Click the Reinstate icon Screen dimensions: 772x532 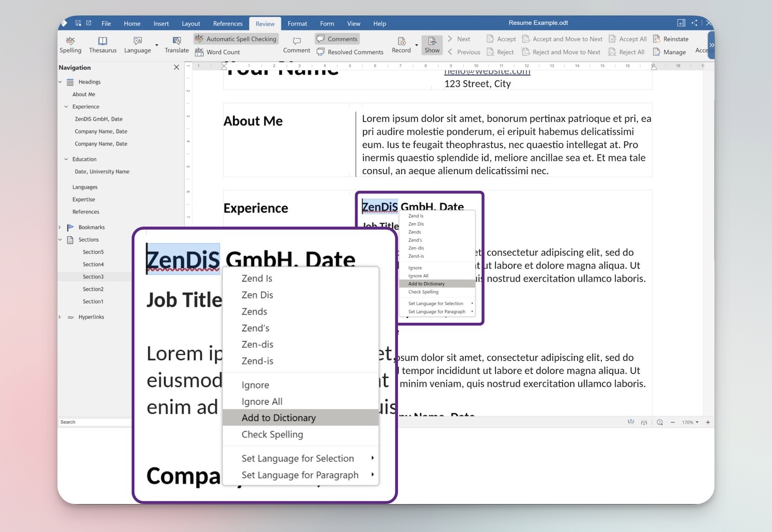click(671, 39)
